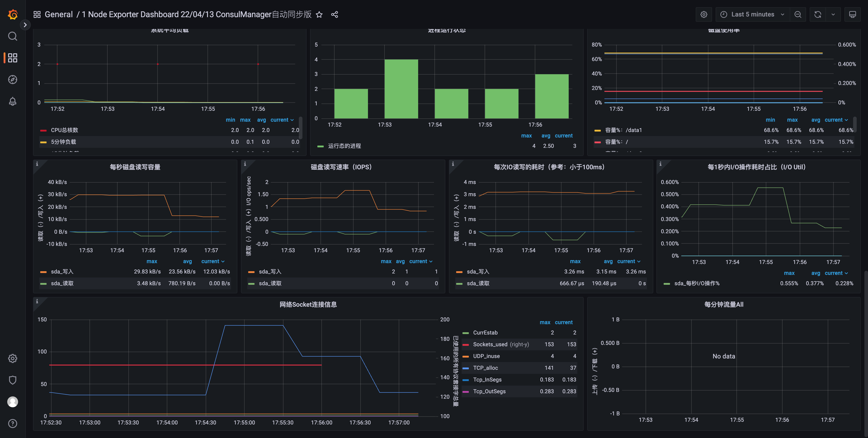Toggle 运行态的进程 series visibility
The width and height of the screenshot is (868, 438).
pyautogui.click(x=344, y=146)
